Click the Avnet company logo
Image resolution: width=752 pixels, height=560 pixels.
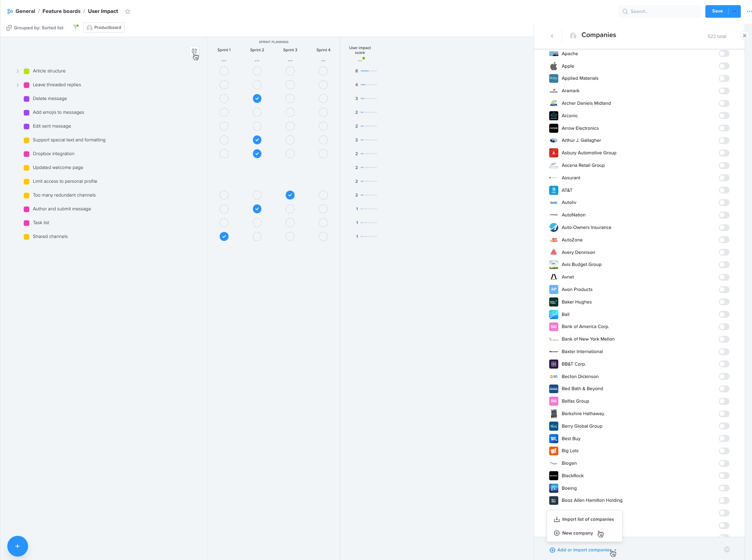tap(554, 277)
